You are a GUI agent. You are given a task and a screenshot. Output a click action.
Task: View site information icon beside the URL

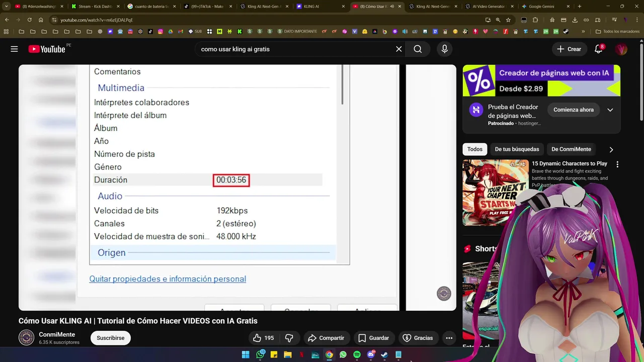point(54,20)
